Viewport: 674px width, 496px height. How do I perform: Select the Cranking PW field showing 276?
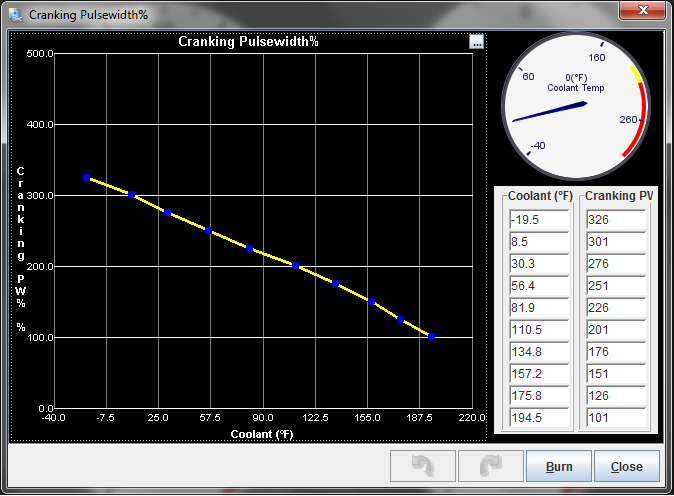(x=616, y=263)
